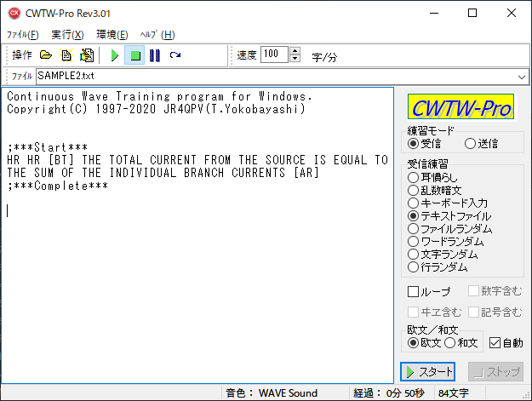Click the ;***Complete*** line in the text
Viewport: 532px width, 401px height.
point(58,186)
